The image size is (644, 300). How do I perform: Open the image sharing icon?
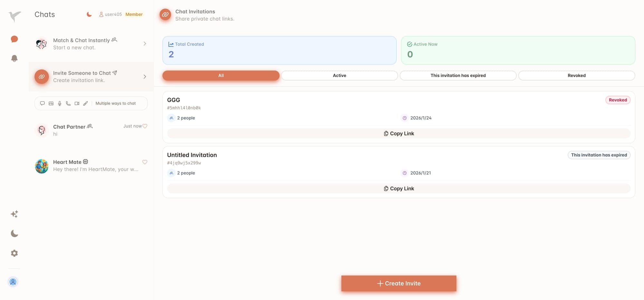[x=51, y=103]
